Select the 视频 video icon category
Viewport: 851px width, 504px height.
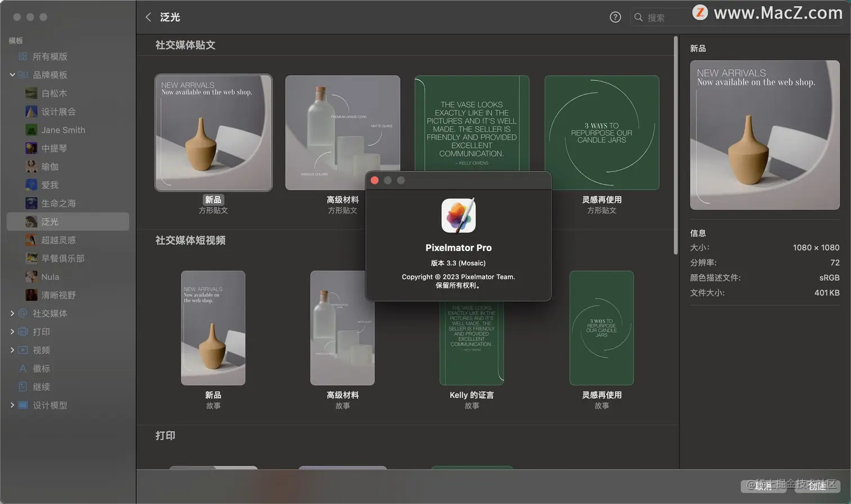pos(23,350)
